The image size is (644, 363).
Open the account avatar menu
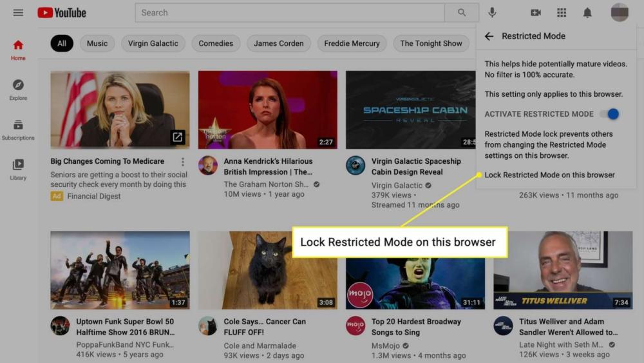point(620,13)
